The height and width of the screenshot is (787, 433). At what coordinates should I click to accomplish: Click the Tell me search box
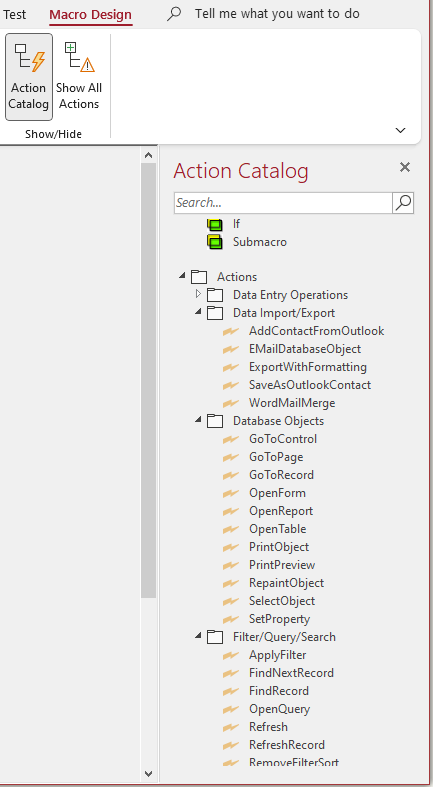pos(277,14)
